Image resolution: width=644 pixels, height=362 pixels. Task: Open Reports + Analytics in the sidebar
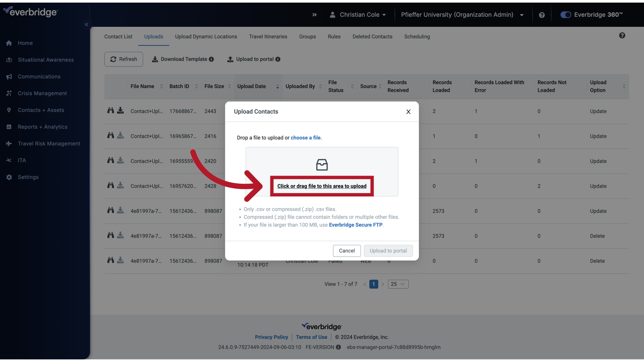pyautogui.click(x=43, y=127)
